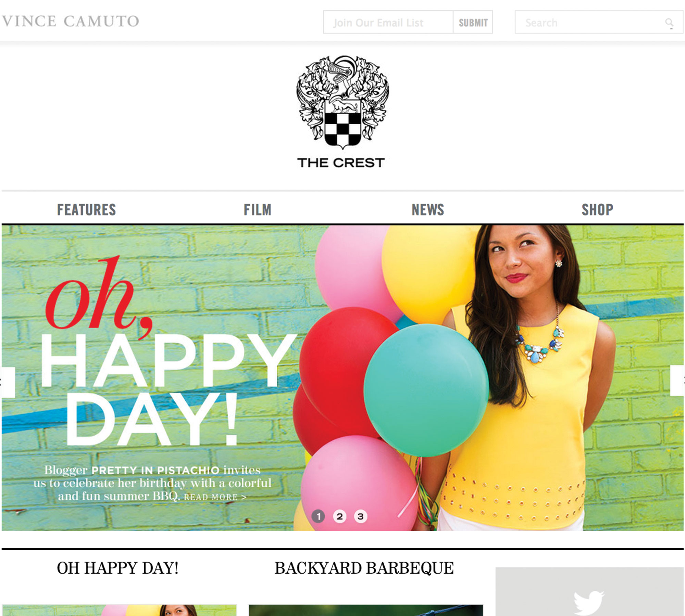
Task: Click the Vince Camuto wordmark logo
Action: click(70, 21)
